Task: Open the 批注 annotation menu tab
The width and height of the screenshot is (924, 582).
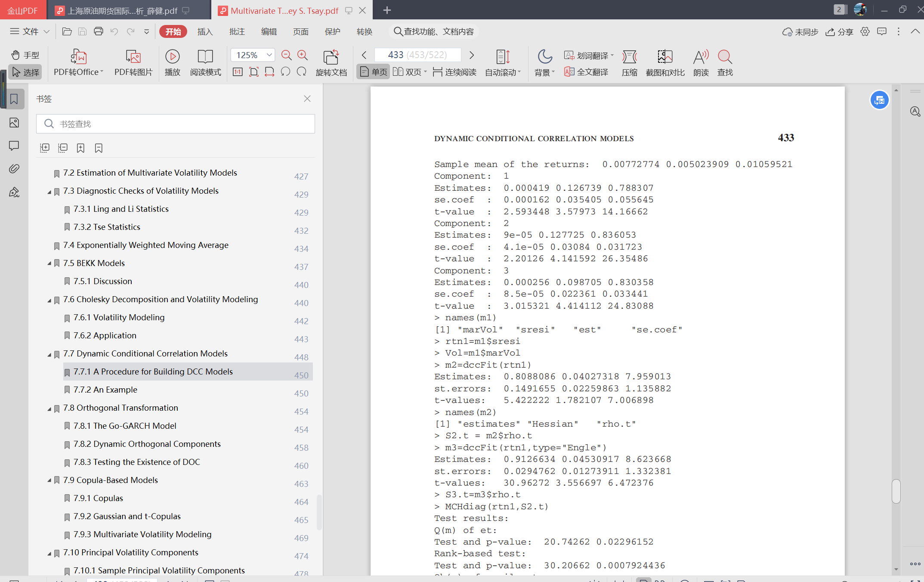Action: (x=237, y=31)
